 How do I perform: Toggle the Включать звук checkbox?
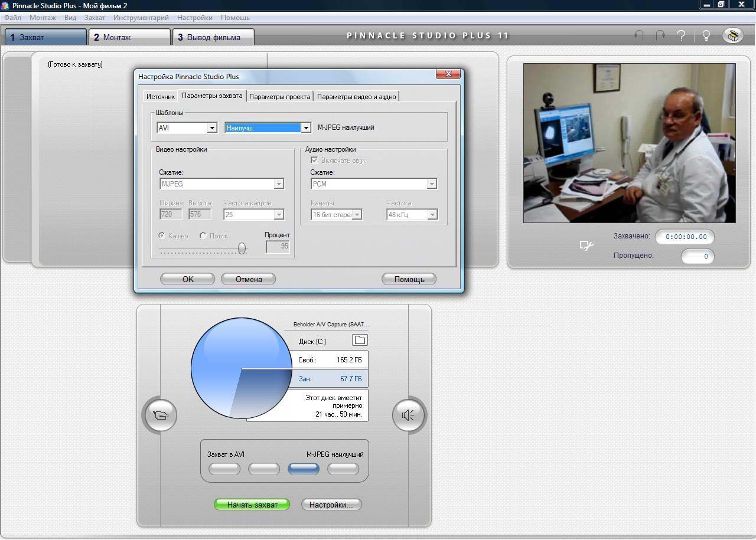[314, 160]
